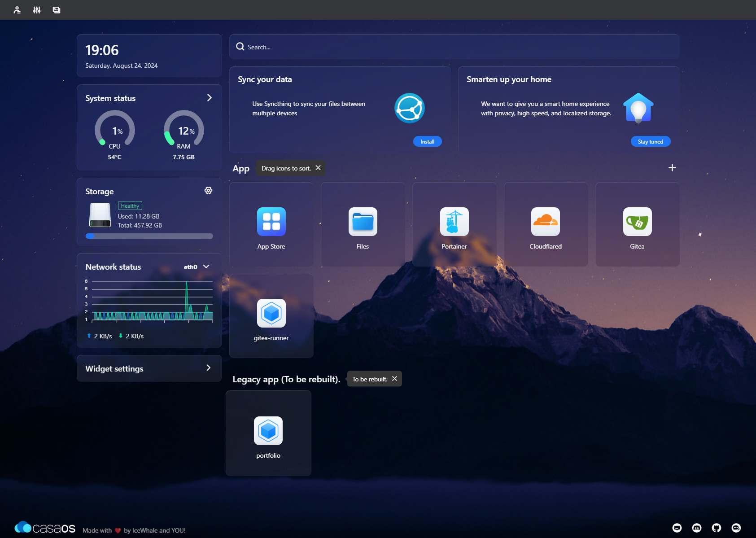
Task: Click the Stay tuned button
Action: [650, 141]
